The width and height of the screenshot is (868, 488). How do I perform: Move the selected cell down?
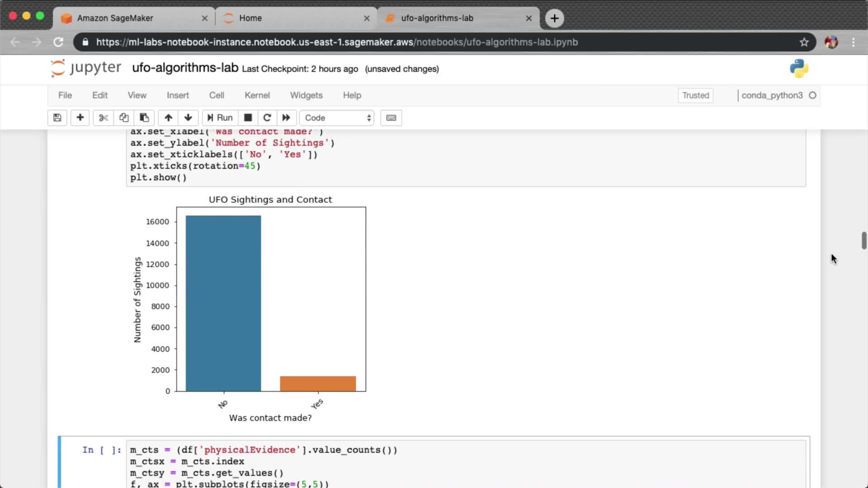(188, 118)
